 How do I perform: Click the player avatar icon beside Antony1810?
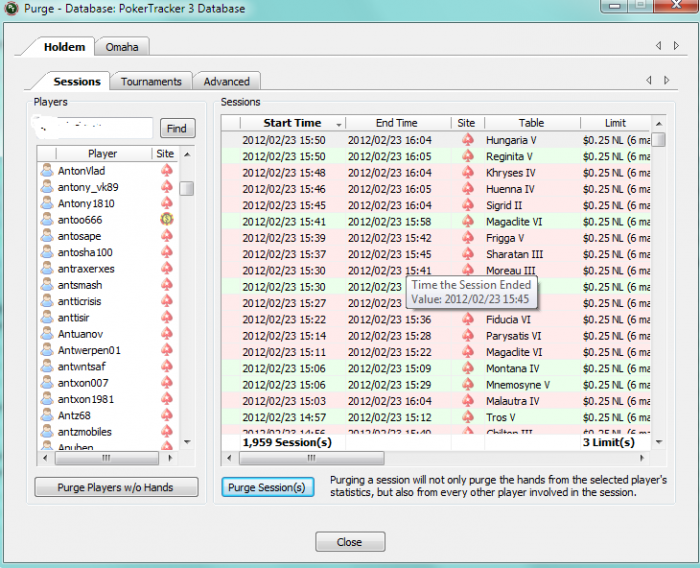tap(47, 203)
